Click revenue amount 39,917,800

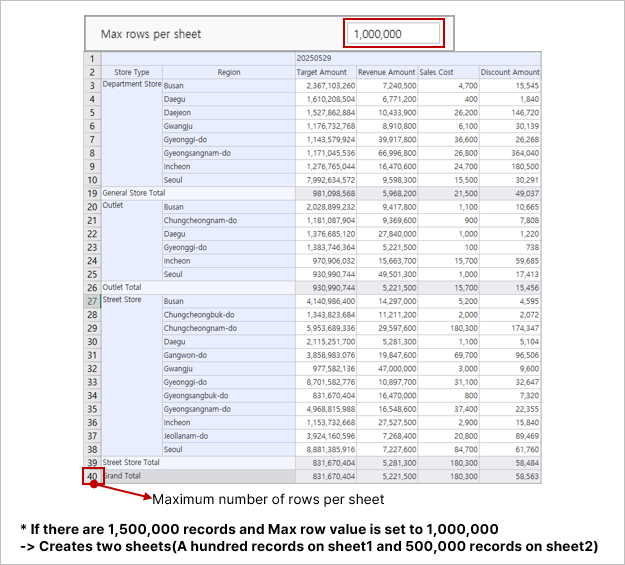[387, 140]
